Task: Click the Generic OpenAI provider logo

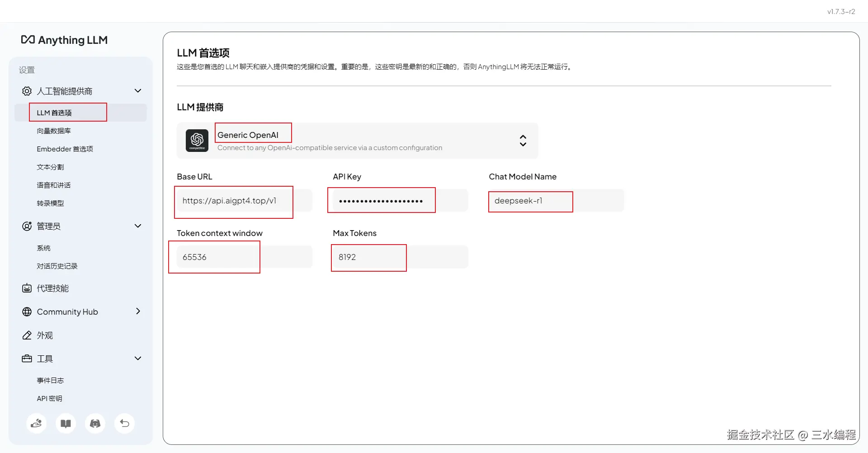Action: click(x=197, y=141)
